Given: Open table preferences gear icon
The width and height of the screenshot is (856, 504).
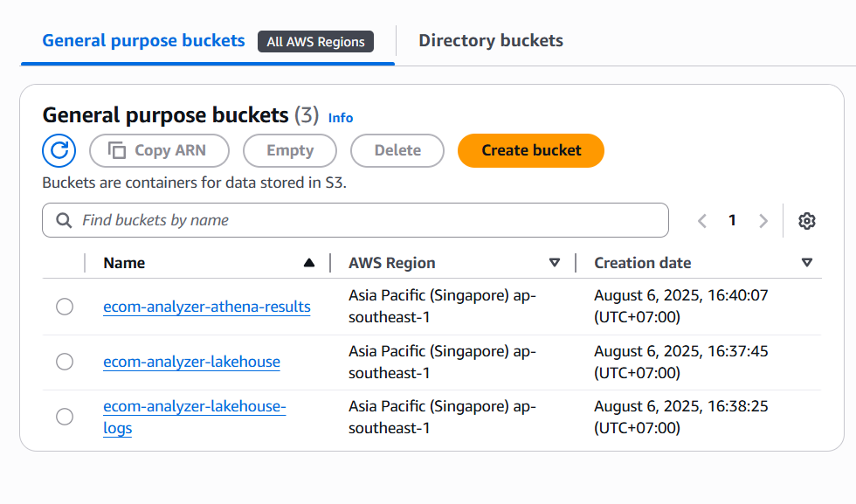Looking at the screenshot, I should tap(806, 221).
